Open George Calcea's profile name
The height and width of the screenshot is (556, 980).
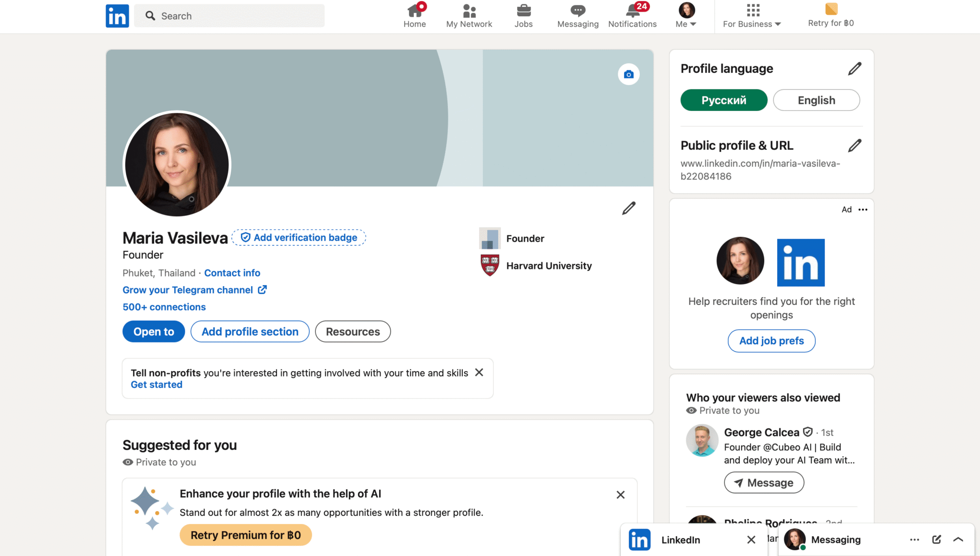[761, 432]
